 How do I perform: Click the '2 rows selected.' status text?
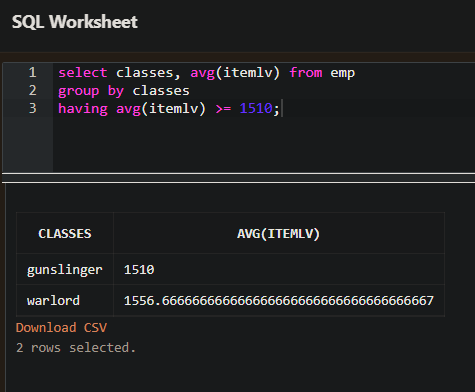[76, 348]
